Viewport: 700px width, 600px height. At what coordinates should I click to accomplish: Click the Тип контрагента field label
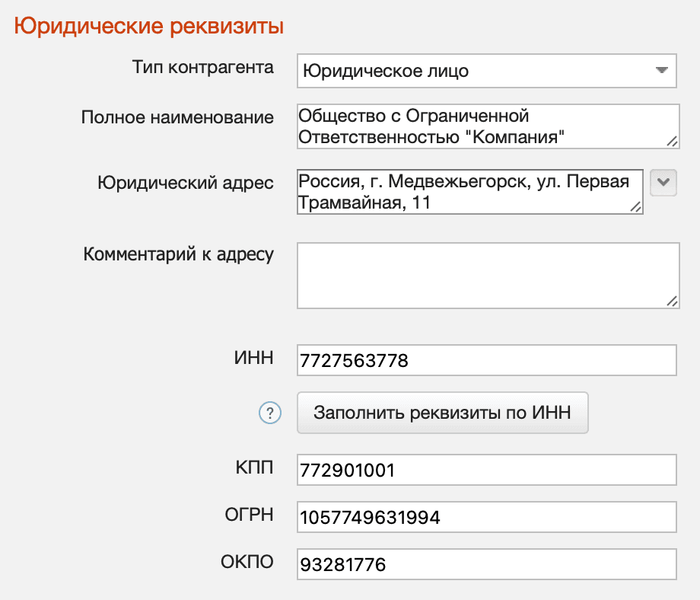click(x=205, y=67)
